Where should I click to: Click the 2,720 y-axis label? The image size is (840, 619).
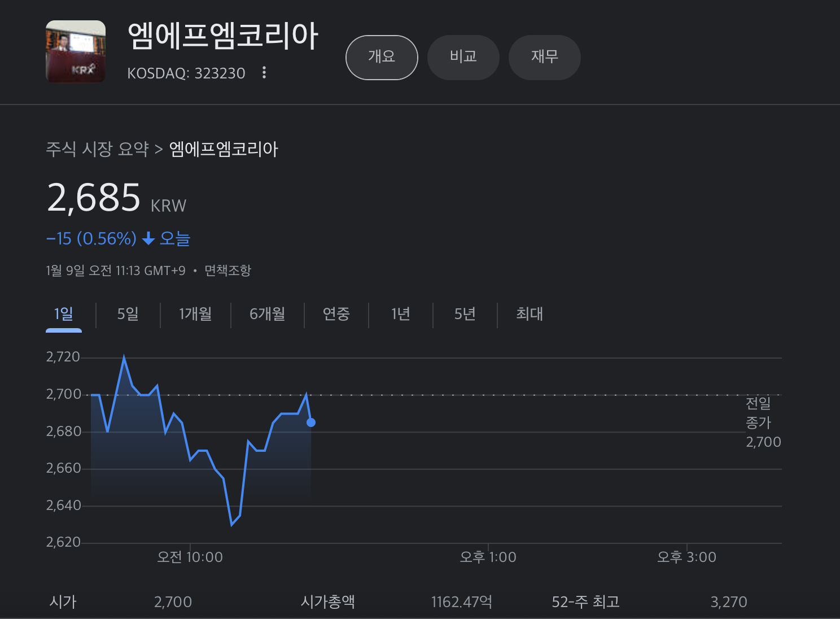tap(63, 357)
